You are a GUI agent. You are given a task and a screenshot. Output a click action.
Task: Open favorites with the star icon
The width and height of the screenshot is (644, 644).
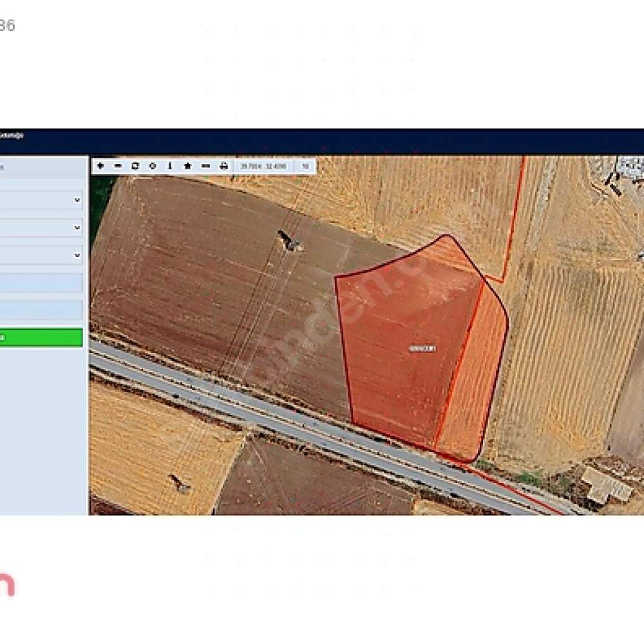click(187, 166)
